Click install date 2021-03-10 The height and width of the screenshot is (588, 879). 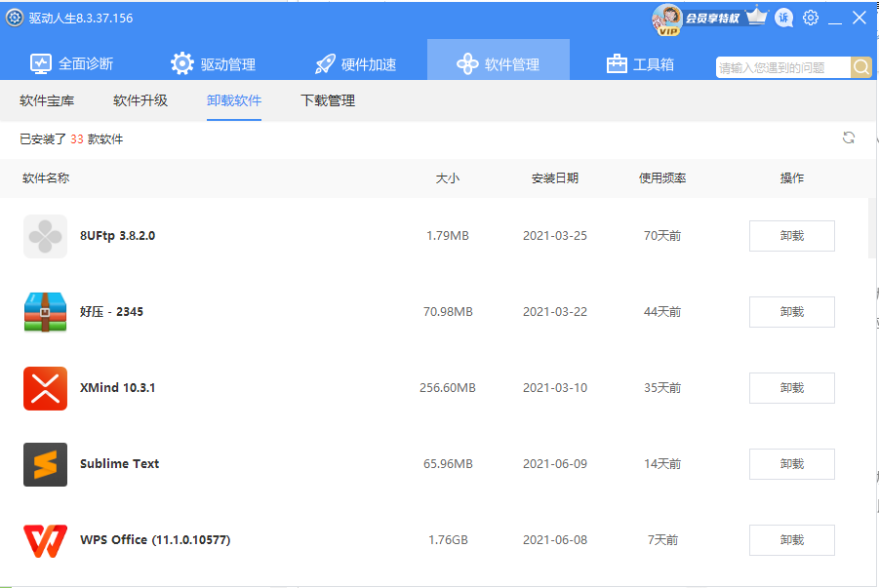[555, 388]
